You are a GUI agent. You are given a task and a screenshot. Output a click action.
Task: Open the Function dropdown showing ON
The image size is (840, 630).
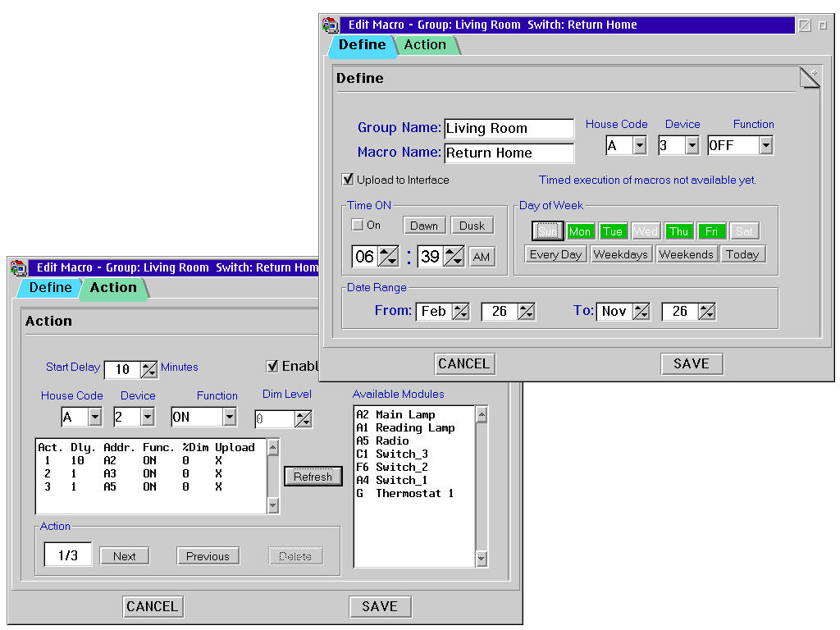click(230, 417)
